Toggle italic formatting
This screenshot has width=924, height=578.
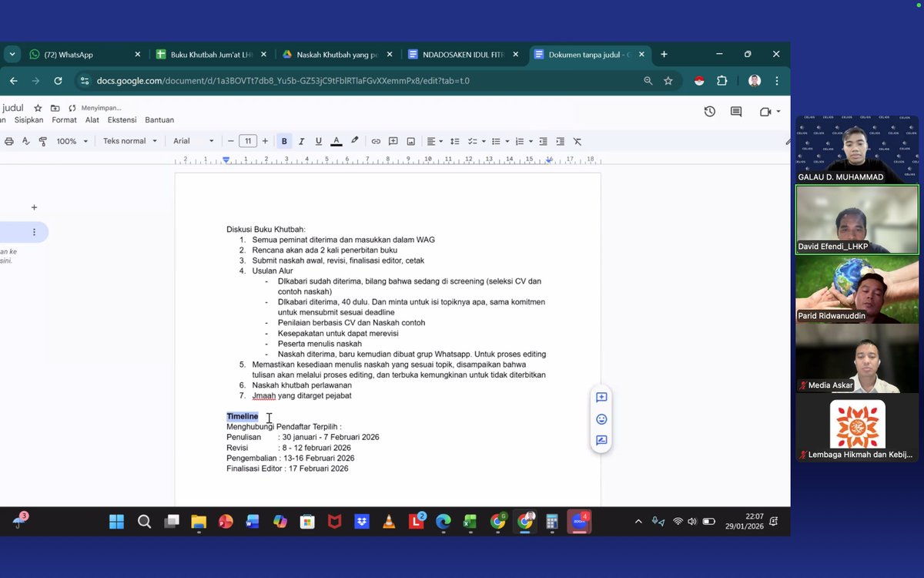tap(301, 141)
